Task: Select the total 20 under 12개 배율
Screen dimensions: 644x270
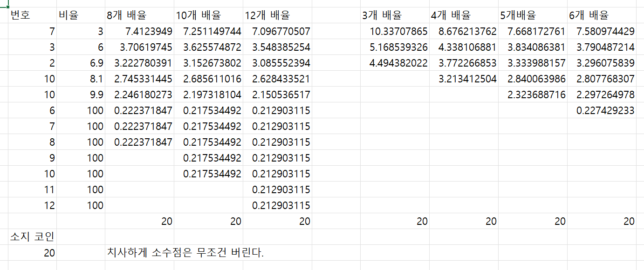Action: [x=278, y=222]
